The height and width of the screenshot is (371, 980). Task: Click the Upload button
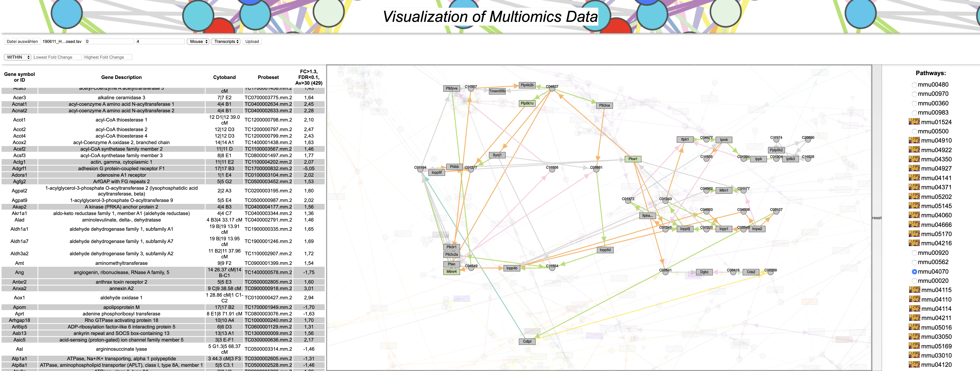[x=252, y=42]
